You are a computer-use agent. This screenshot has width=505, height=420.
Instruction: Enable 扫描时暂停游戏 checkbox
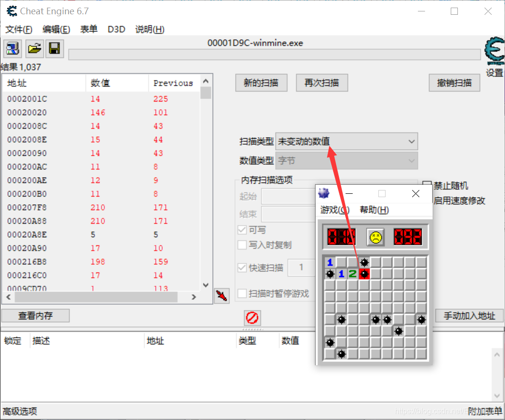coord(242,294)
